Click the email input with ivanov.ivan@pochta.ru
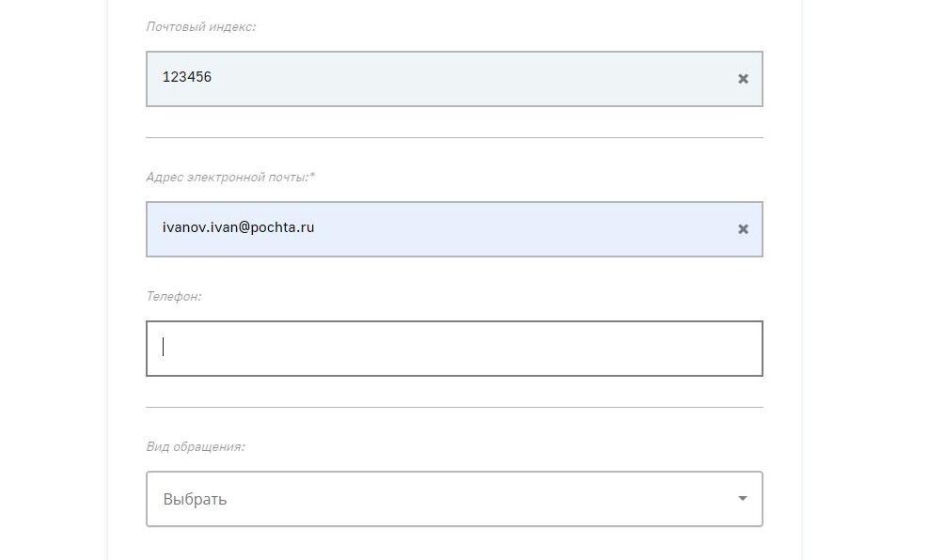Viewport: 944px width, 560px height. pos(454,229)
